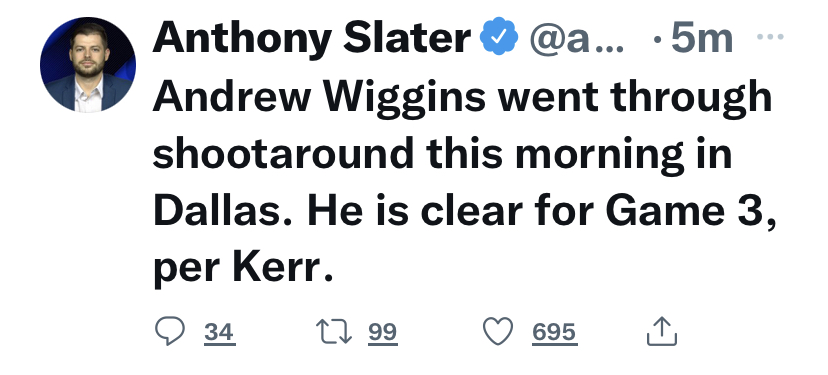View the 695 likes count

(554, 333)
